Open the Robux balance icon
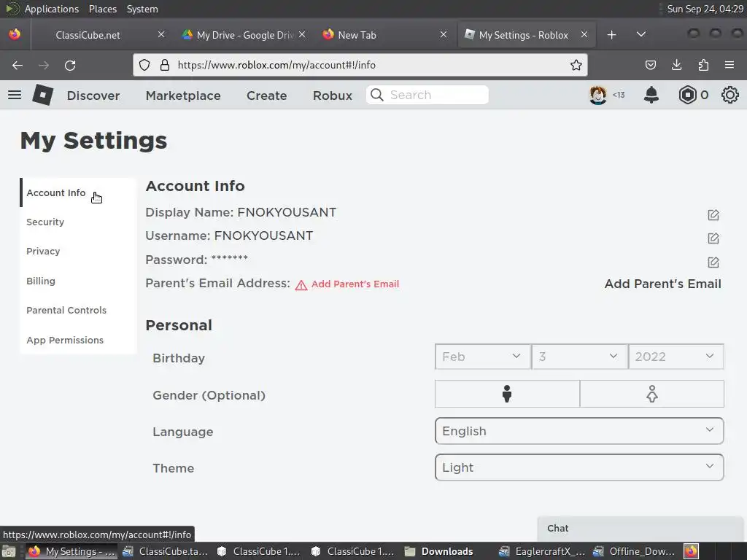Viewport: 747px width, 560px height. (x=687, y=95)
